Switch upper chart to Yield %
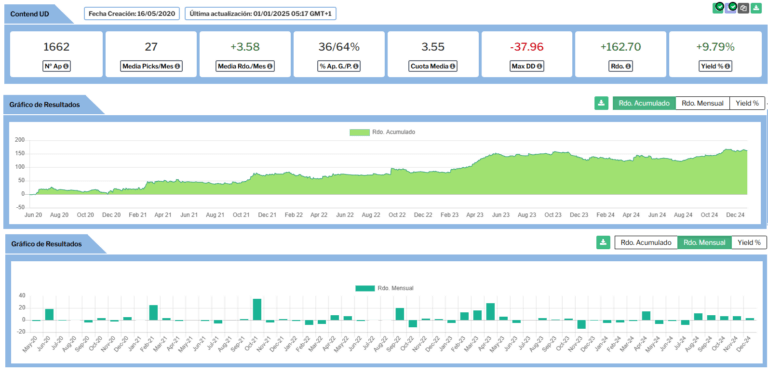 747,103
